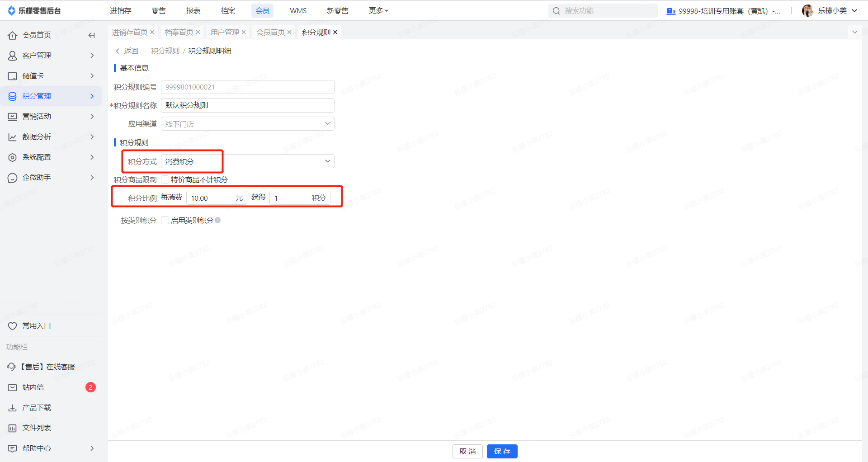This screenshot has height=462, width=868.
Task: Click the 搜索功能 search box
Action: (x=603, y=11)
